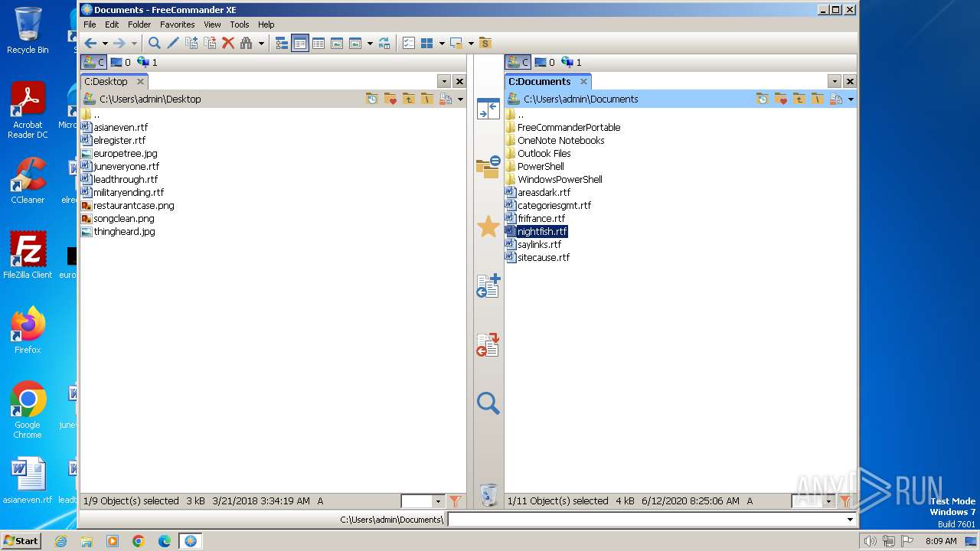
Task: Open folder history in Desktop panel
Action: tap(372, 99)
